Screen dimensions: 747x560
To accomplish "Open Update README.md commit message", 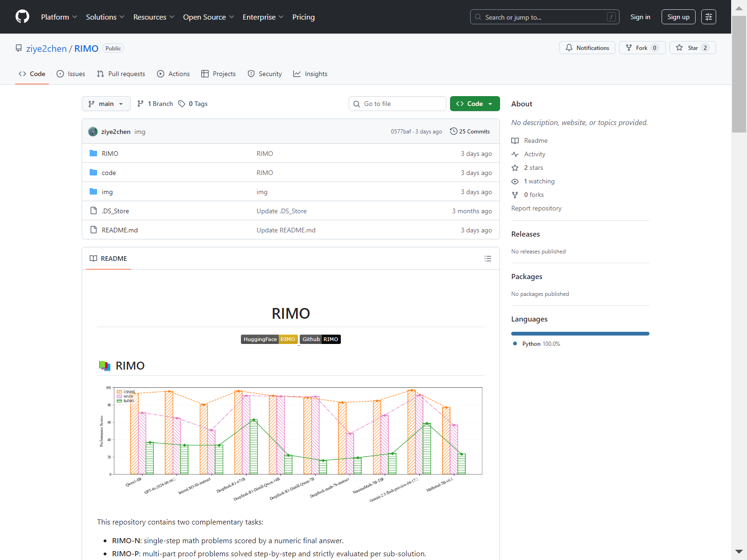I will 286,230.
